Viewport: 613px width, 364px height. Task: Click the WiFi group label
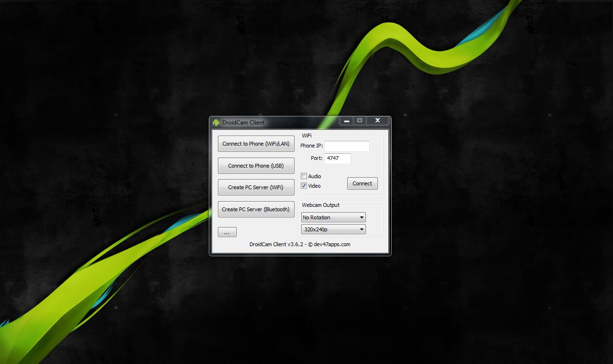[306, 136]
